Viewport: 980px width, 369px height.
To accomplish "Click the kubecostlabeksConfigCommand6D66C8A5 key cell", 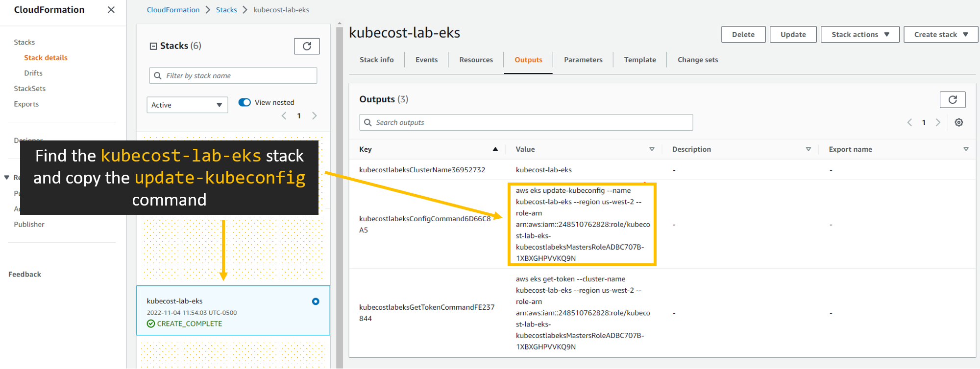I will [x=425, y=224].
